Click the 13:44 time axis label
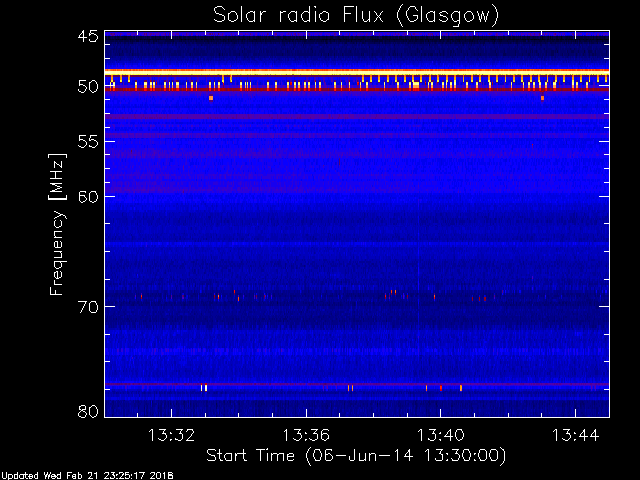The image size is (640, 480). pos(576,435)
